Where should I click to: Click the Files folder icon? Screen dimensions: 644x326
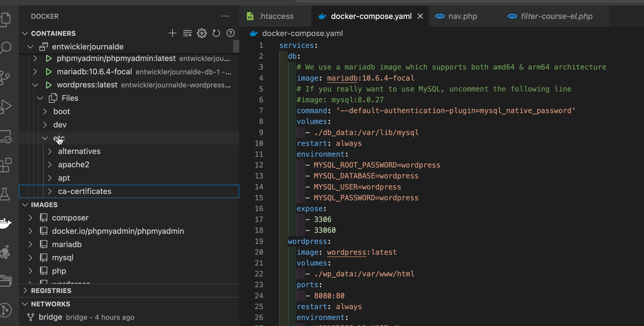(53, 98)
